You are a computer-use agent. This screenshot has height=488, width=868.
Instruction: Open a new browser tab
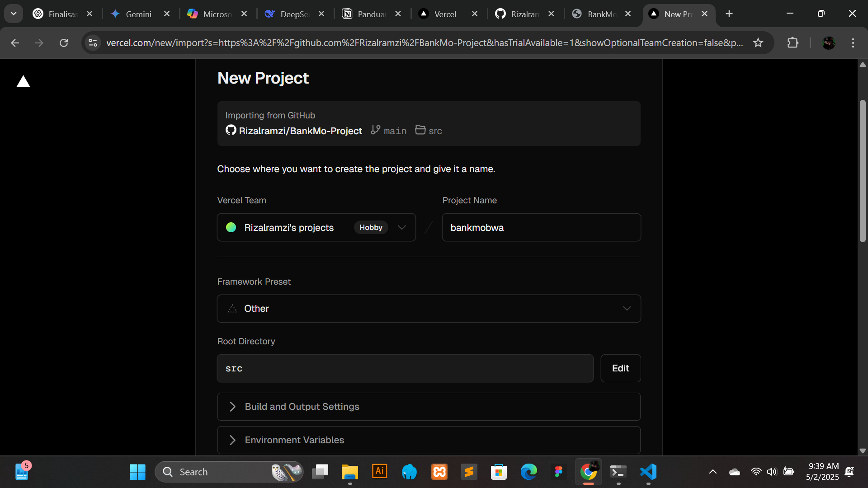[729, 14]
